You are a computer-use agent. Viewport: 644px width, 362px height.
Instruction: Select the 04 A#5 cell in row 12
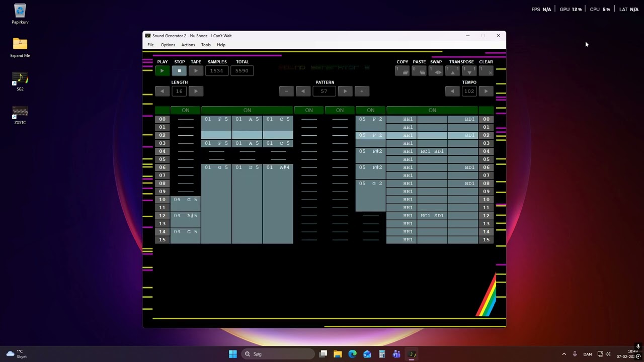click(x=186, y=216)
